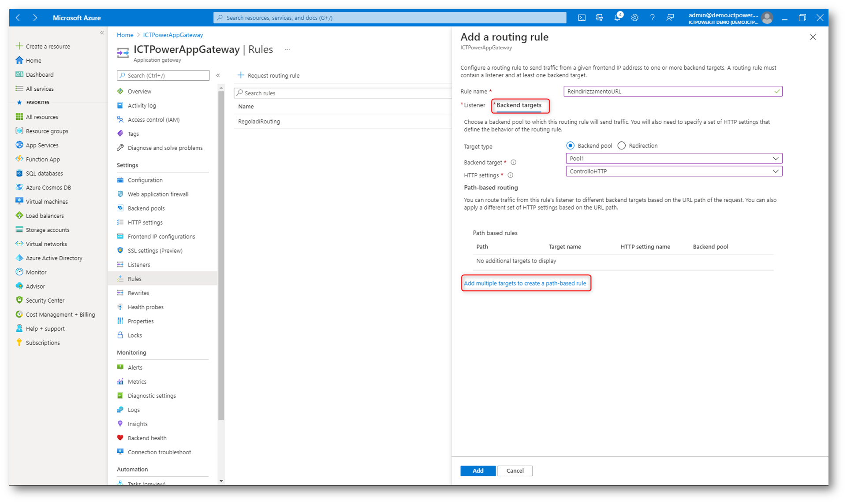The image size is (847, 504).
Task: Open Storage accounts icon
Action: click(x=19, y=230)
